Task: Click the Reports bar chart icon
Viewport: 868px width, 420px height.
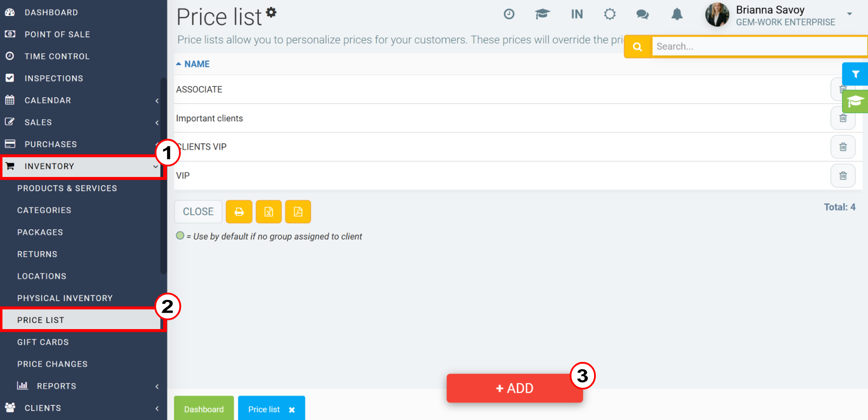Action: [x=22, y=385]
